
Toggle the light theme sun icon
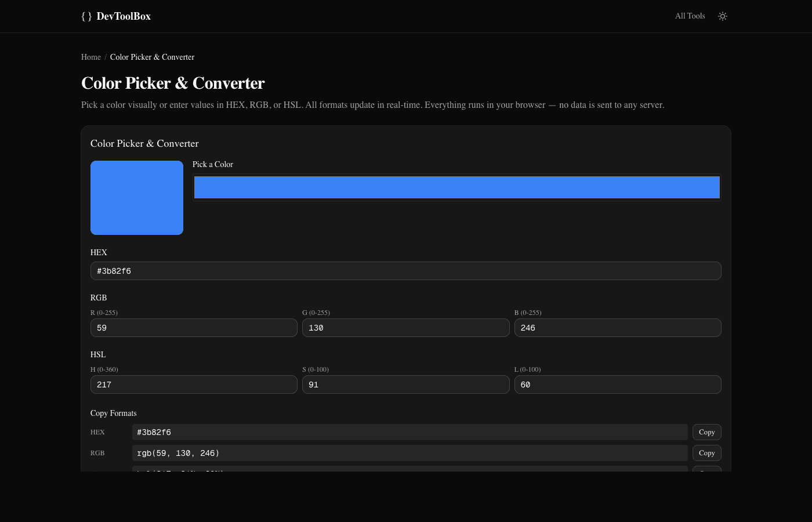pos(723,16)
